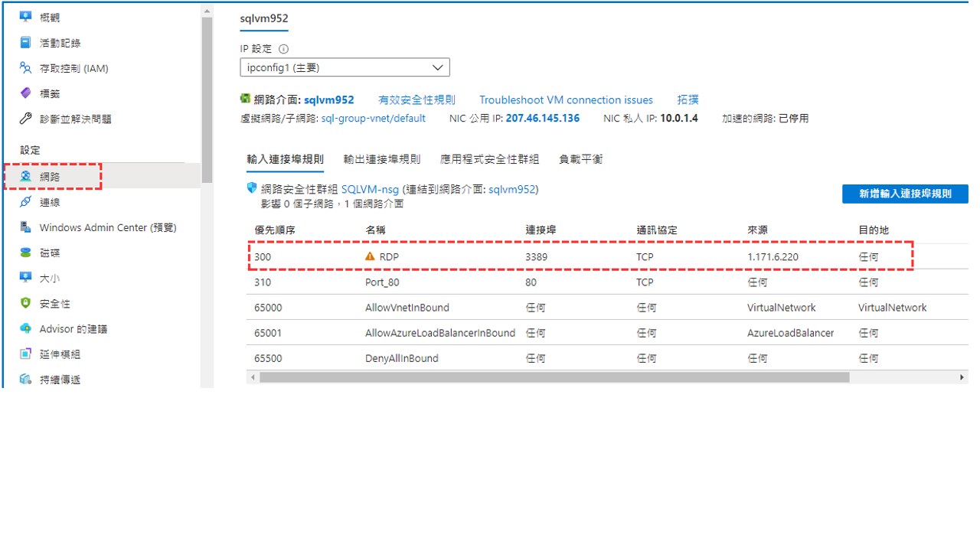Select the DenyAllInBound rule
This screenshot has height=551, width=980.
(x=402, y=358)
